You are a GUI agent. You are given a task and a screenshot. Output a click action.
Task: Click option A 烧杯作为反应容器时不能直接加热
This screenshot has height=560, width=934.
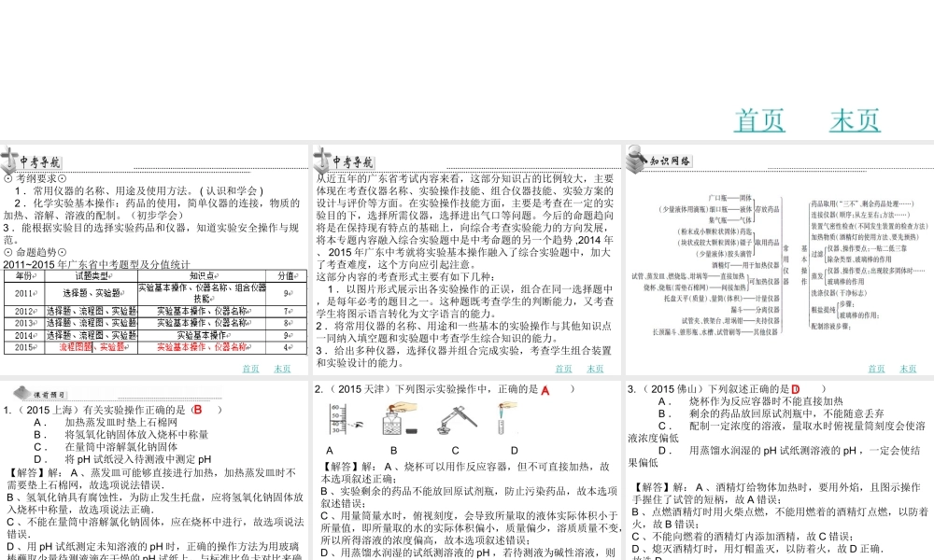tap(751, 401)
